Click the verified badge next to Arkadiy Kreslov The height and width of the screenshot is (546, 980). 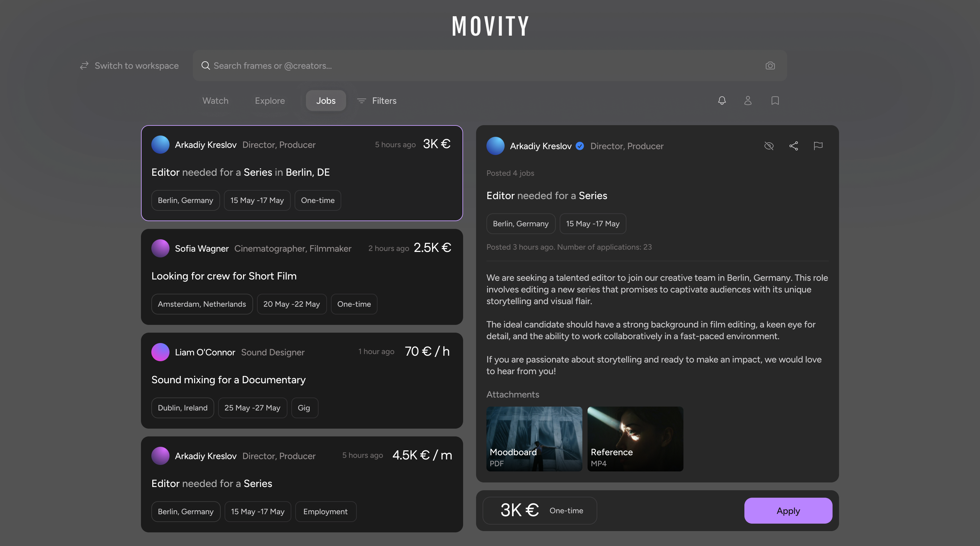pyautogui.click(x=580, y=146)
